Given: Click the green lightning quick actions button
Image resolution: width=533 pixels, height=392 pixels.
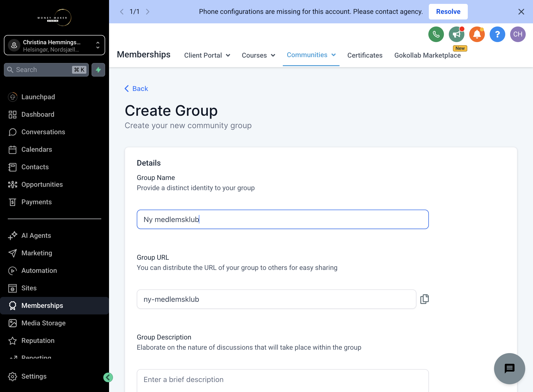Looking at the screenshot, I should [98, 70].
